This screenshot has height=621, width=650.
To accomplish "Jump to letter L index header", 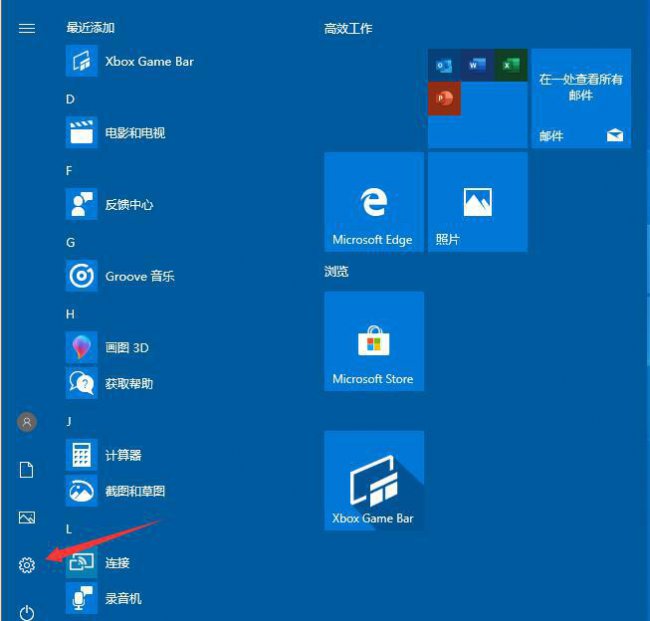I will 69,529.
